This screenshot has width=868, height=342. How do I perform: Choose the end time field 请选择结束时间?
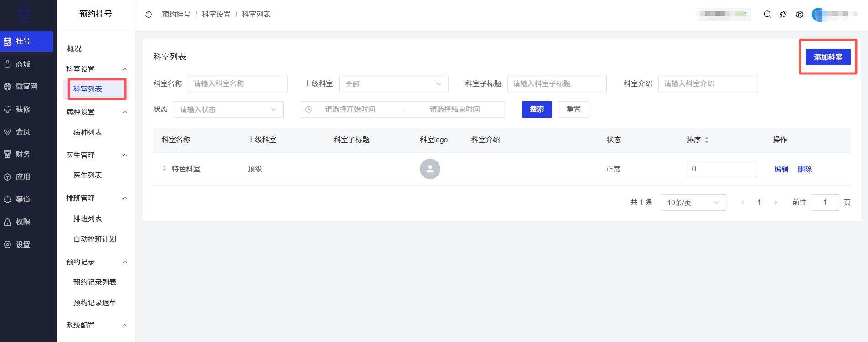tap(455, 109)
